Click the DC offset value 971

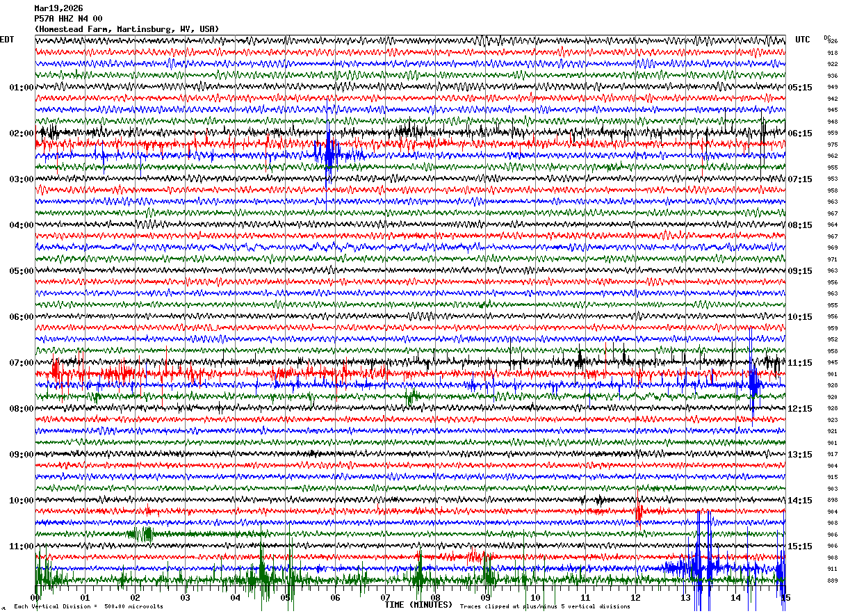832,259
